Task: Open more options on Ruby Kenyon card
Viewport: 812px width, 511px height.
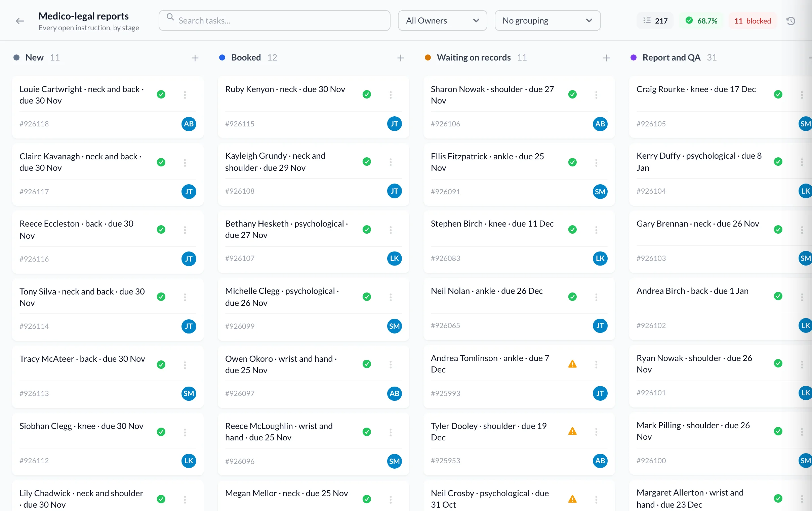Action: pyautogui.click(x=391, y=95)
